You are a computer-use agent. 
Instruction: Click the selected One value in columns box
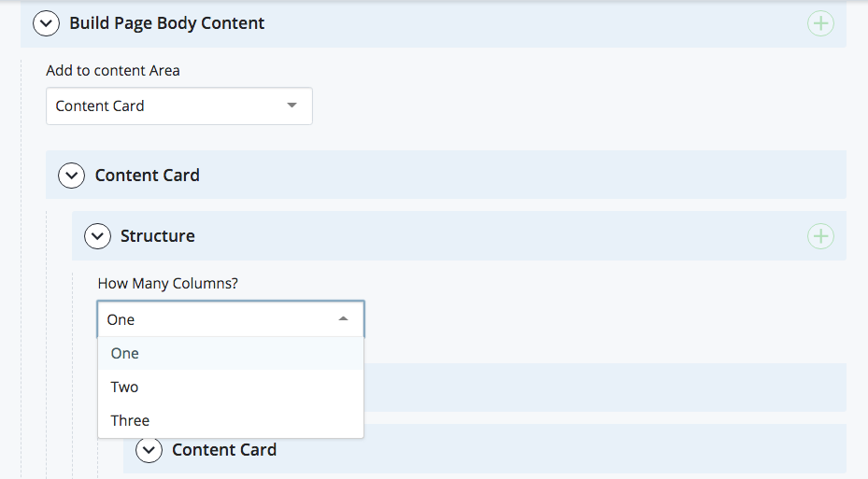point(121,319)
